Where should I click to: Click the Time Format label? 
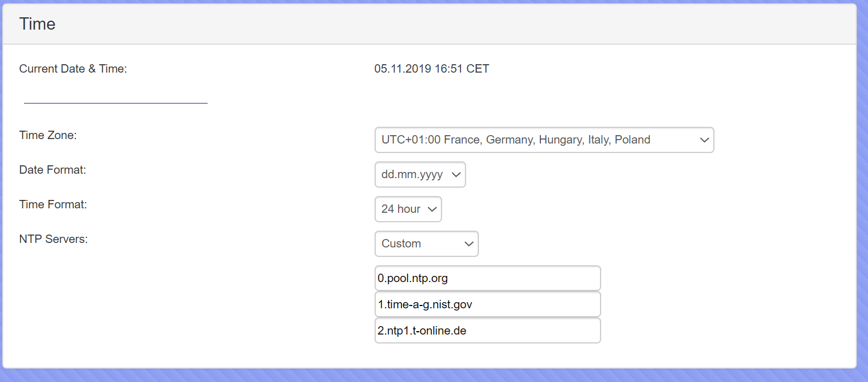53,204
